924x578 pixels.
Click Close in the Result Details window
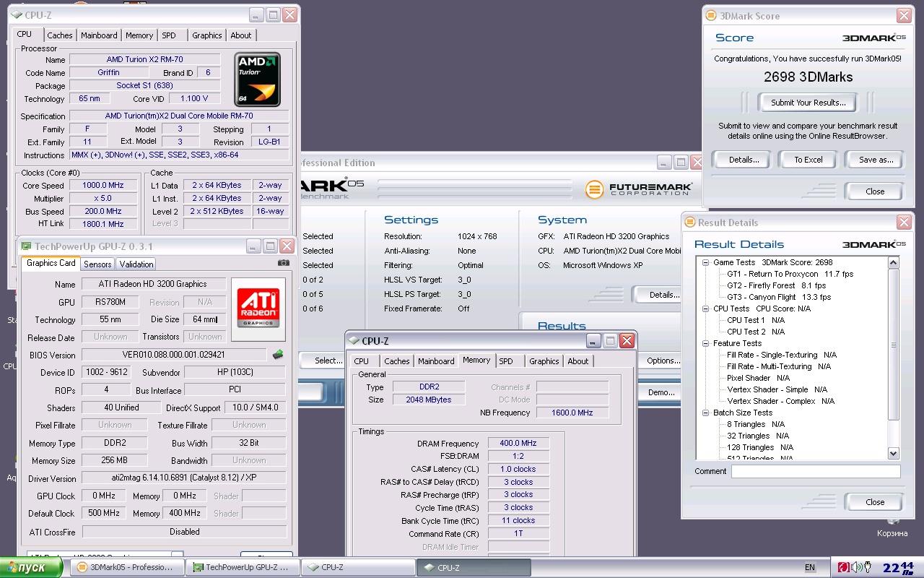pos(874,501)
